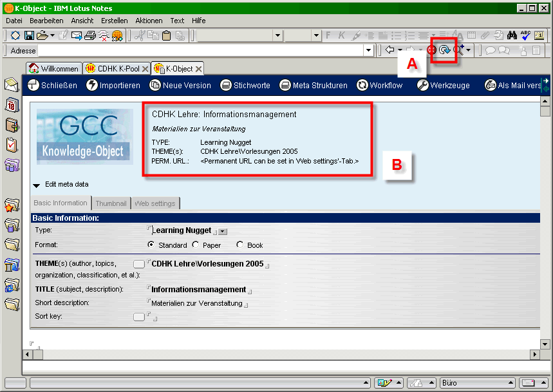553x392 pixels.
Task: Open Stichworte from the action bar
Action: [x=245, y=86]
